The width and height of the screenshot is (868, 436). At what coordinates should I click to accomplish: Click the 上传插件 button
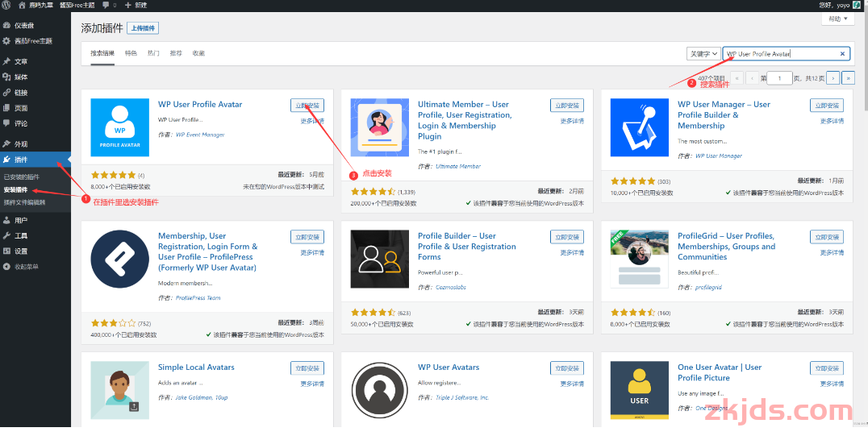pos(143,28)
